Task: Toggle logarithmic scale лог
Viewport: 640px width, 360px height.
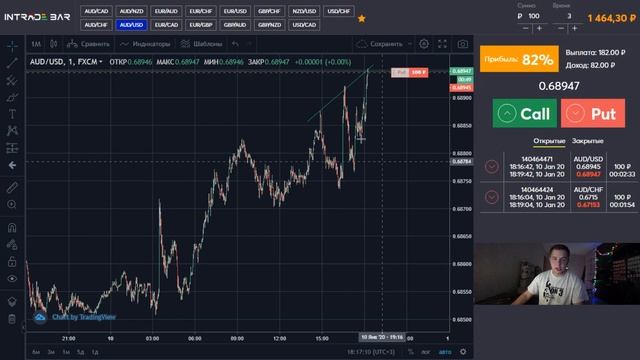Action: click(426, 352)
